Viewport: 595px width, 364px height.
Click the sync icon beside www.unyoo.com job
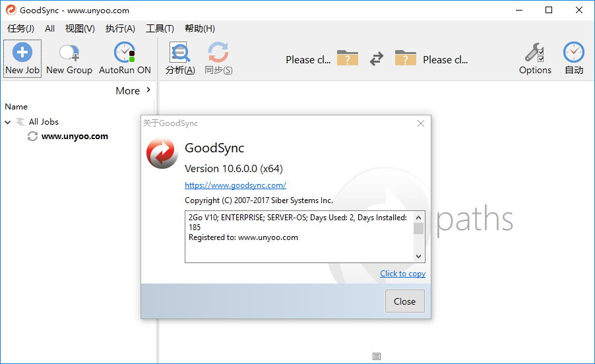(32, 136)
